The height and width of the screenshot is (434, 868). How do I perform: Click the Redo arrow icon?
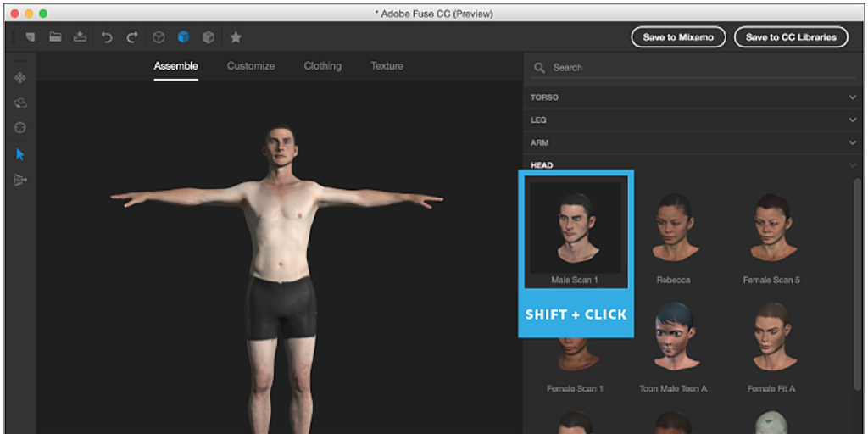[132, 37]
